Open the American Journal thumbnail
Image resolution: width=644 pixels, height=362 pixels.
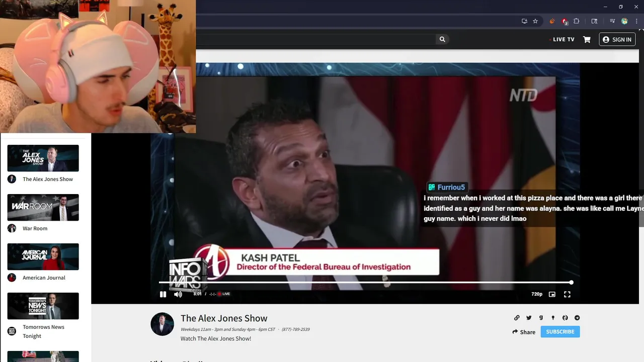pos(43,256)
